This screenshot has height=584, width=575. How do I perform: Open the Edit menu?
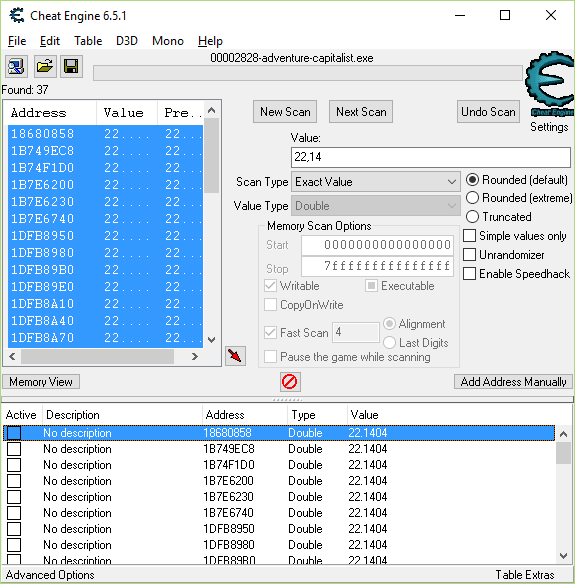tap(50, 41)
